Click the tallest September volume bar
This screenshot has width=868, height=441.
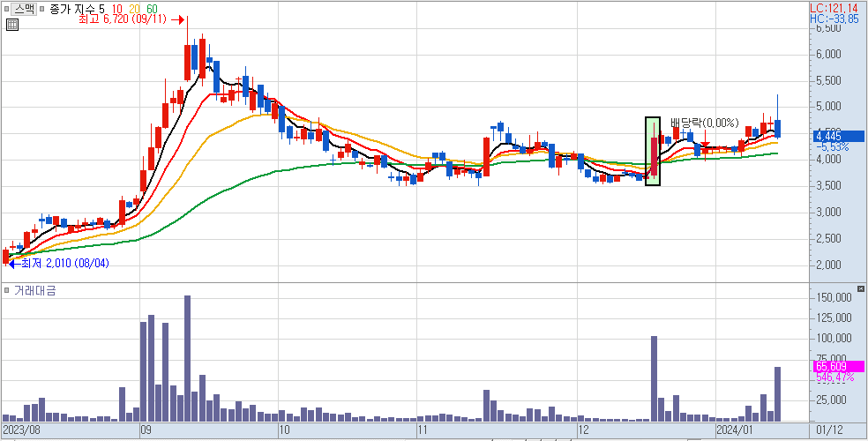(x=187, y=359)
